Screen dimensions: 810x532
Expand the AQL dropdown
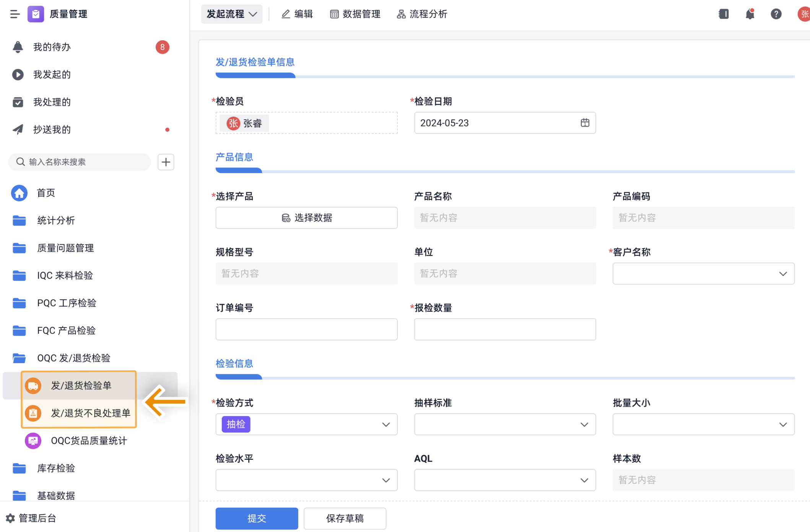504,480
